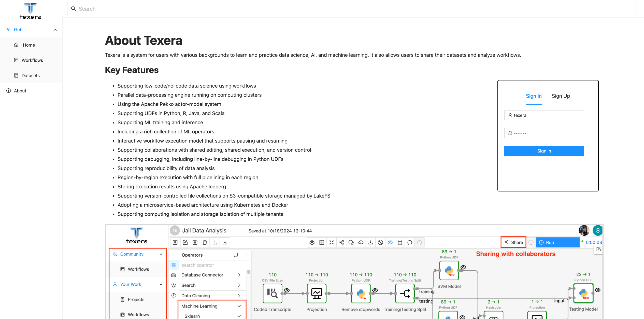The width and height of the screenshot is (644, 319).
Task: Click the 'Supporting collaborations with shared editing' bullet
Action: [x=214, y=150]
